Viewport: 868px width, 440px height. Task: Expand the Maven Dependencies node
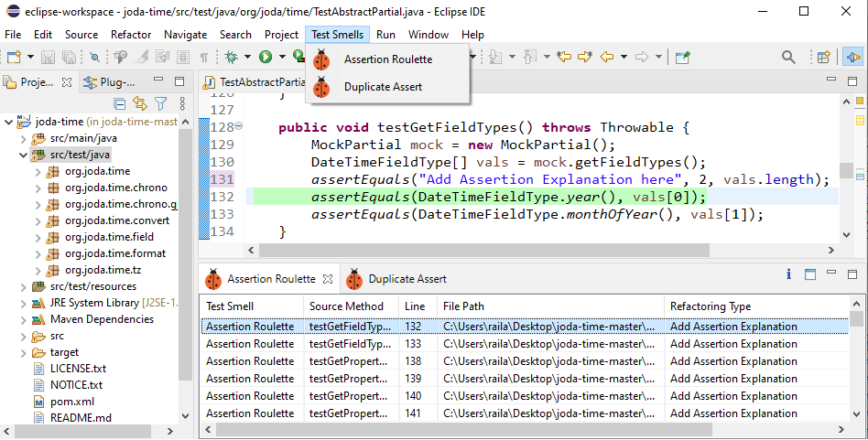tap(23, 319)
